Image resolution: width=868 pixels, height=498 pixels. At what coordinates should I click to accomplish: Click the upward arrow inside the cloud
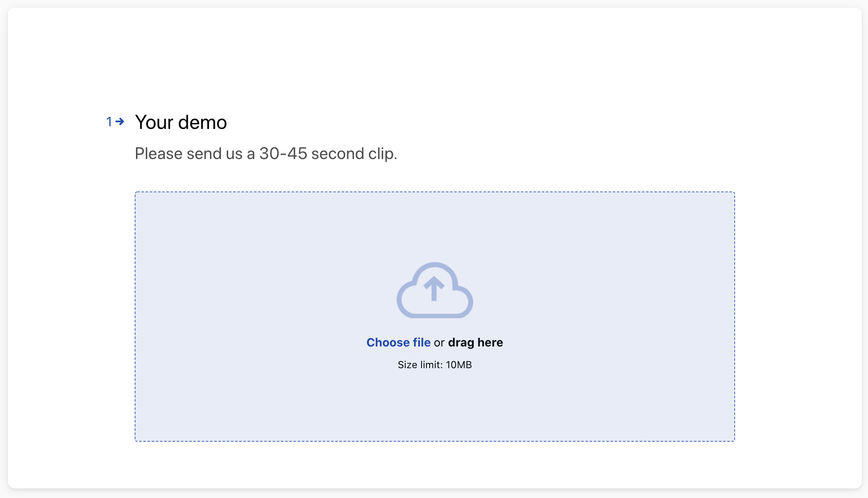point(434,289)
